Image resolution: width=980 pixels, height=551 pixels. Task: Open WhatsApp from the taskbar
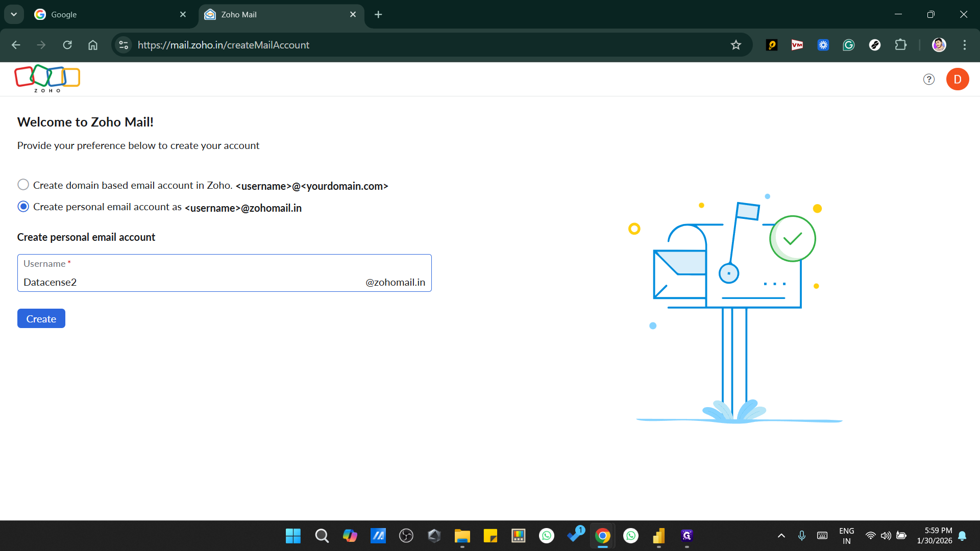pyautogui.click(x=547, y=536)
